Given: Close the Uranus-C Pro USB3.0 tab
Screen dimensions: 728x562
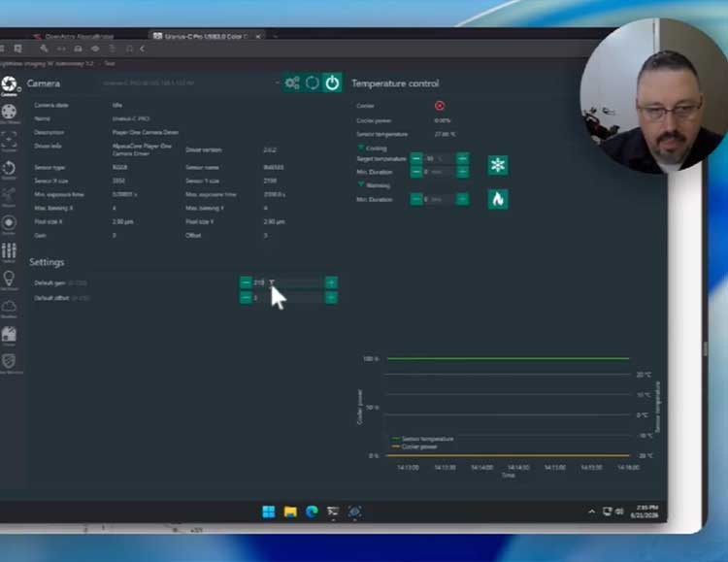Looking at the screenshot, I should coord(258,36).
